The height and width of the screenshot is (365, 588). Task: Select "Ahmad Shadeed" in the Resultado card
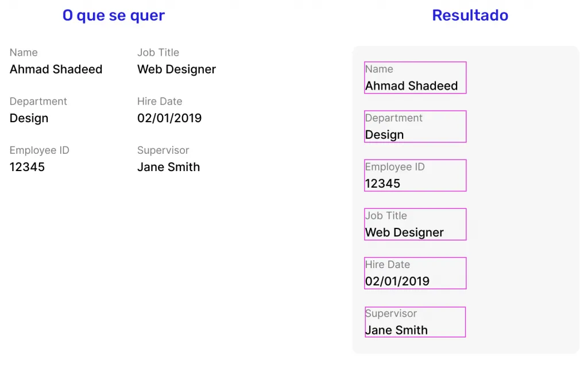coord(411,86)
